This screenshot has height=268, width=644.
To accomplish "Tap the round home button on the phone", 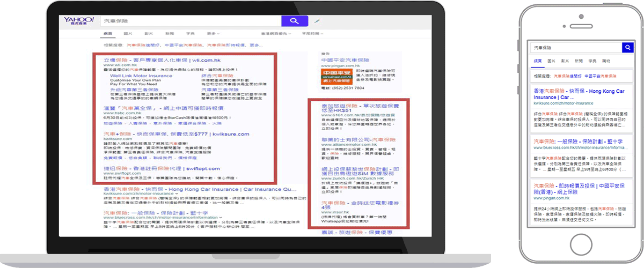I will [580, 243].
